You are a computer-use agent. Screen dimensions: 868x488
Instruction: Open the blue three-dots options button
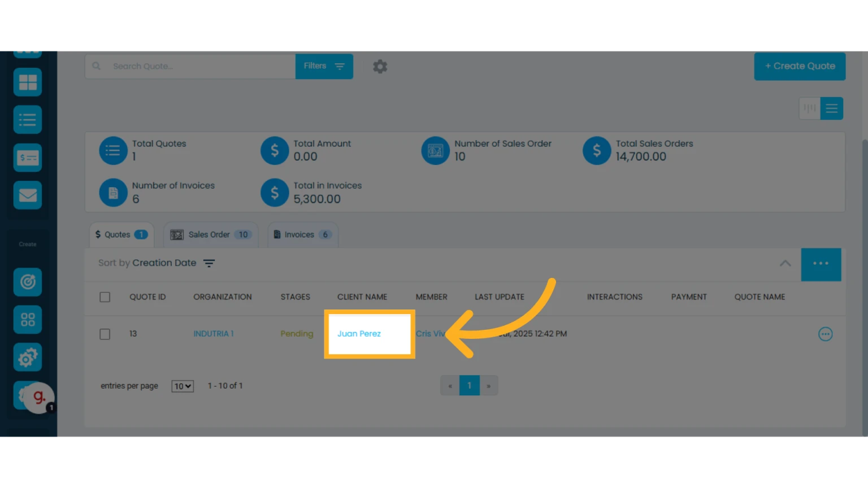coord(821,264)
